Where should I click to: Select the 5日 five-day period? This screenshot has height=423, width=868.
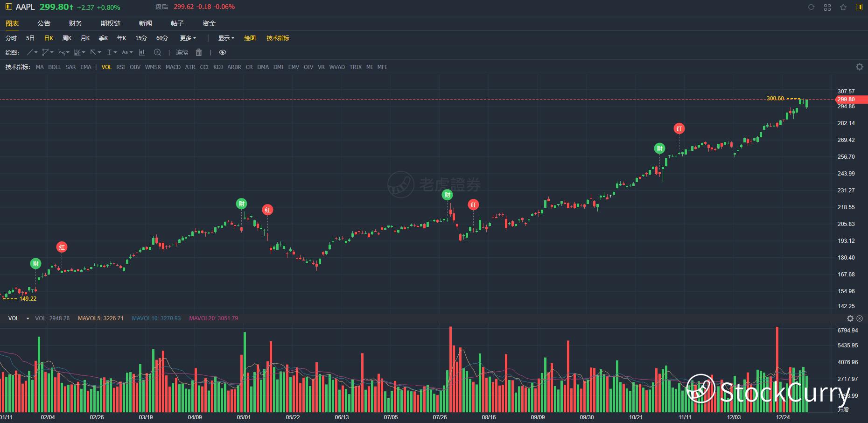point(30,38)
